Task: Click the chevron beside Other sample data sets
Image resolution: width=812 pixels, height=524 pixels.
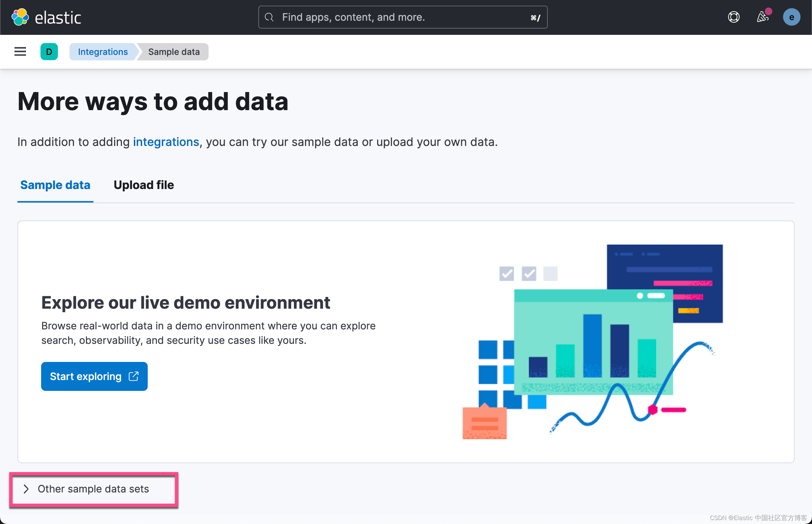Action: coord(26,489)
